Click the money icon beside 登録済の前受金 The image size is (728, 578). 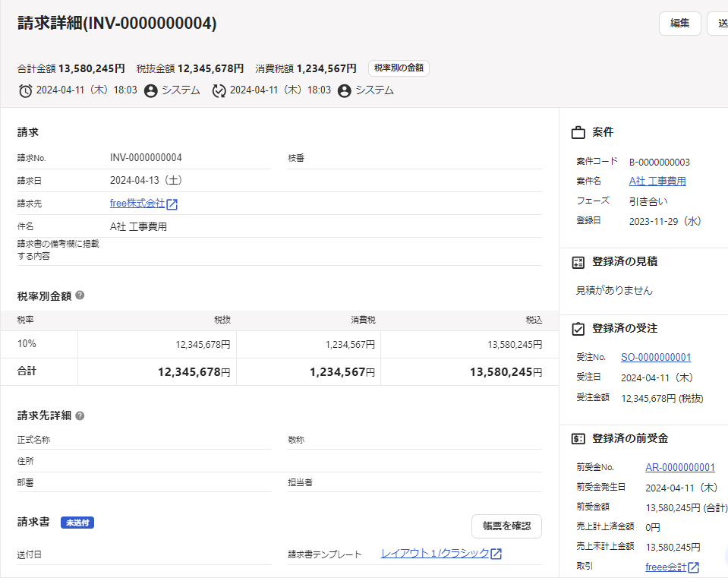pos(578,438)
